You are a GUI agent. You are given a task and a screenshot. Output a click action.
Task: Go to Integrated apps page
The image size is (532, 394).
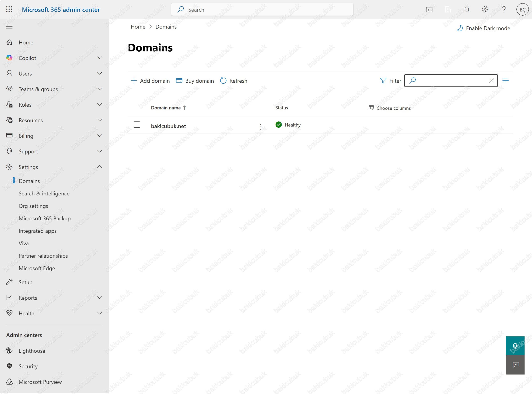38,231
